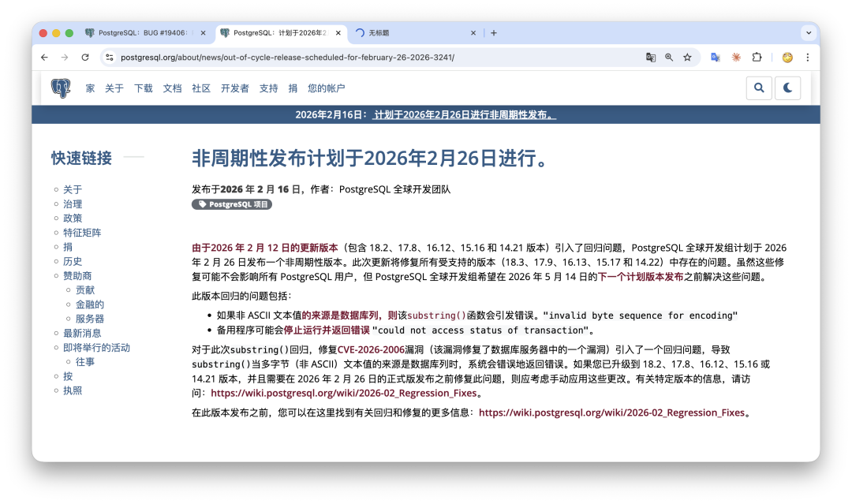
Task: Open the site search magnifier icon
Action: [x=758, y=88]
